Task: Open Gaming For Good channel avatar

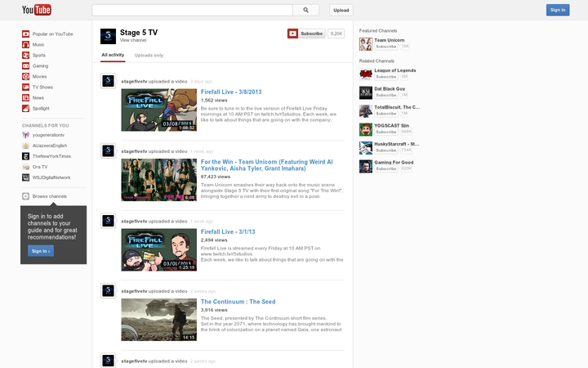Action: (x=366, y=166)
